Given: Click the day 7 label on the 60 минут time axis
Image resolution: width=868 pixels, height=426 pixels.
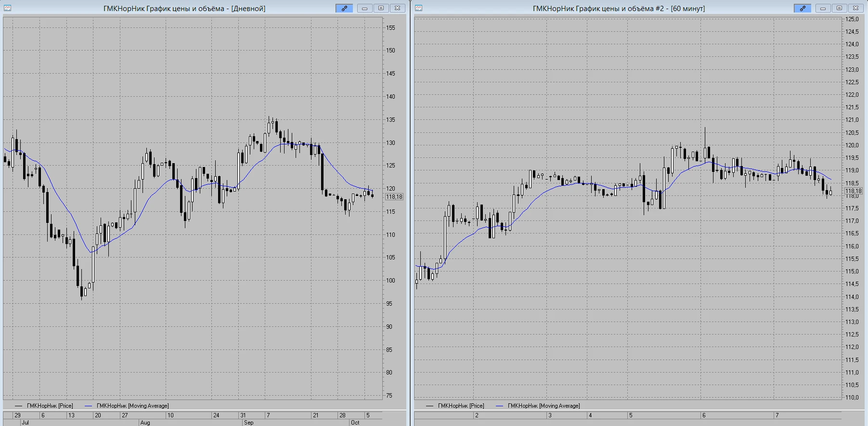Looking at the screenshot, I should pyautogui.click(x=777, y=415).
